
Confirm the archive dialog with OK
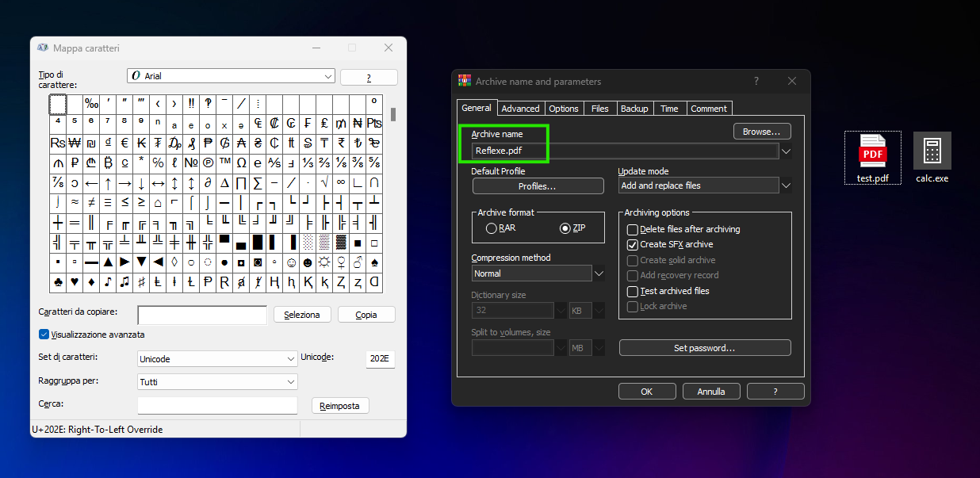(647, 392)
